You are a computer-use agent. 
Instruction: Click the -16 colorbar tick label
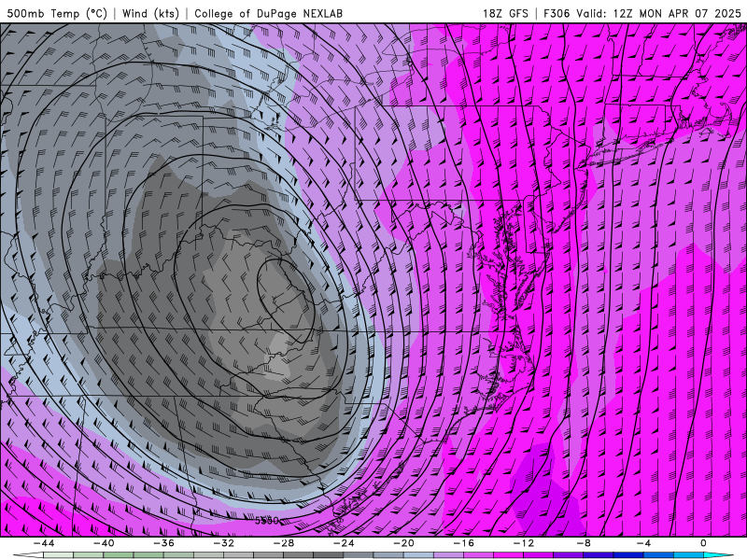(464, 543)
